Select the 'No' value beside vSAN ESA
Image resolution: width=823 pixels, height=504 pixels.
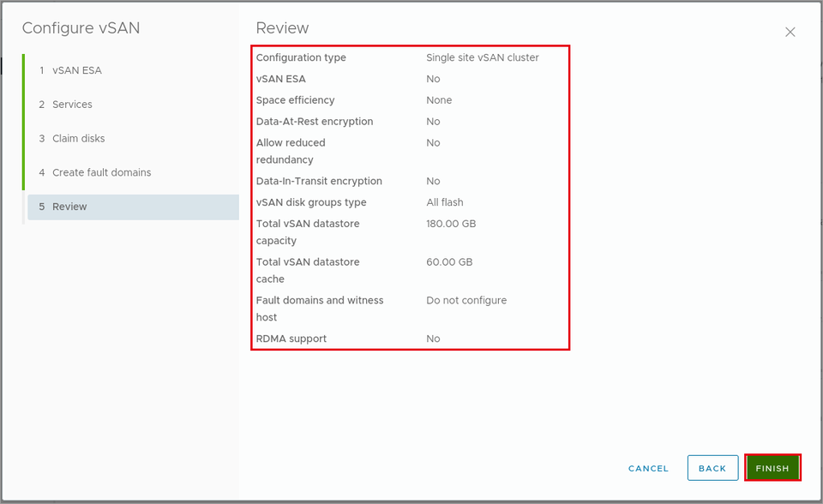coord(433,79)
